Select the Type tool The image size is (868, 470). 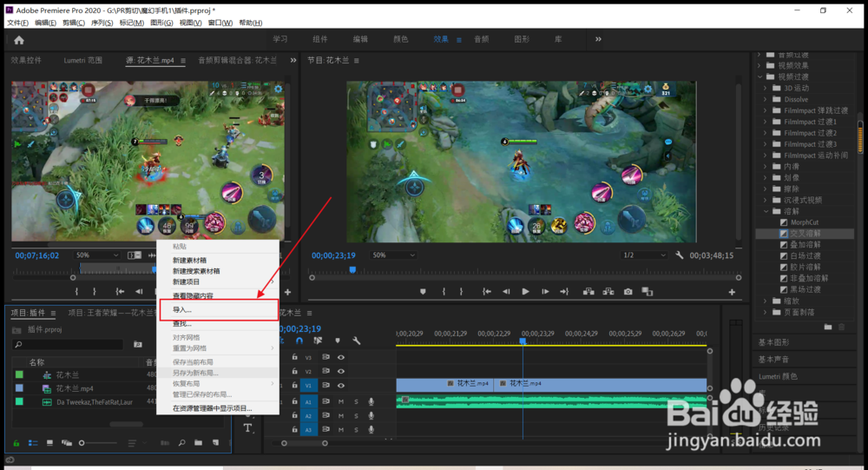pos(247,428)
